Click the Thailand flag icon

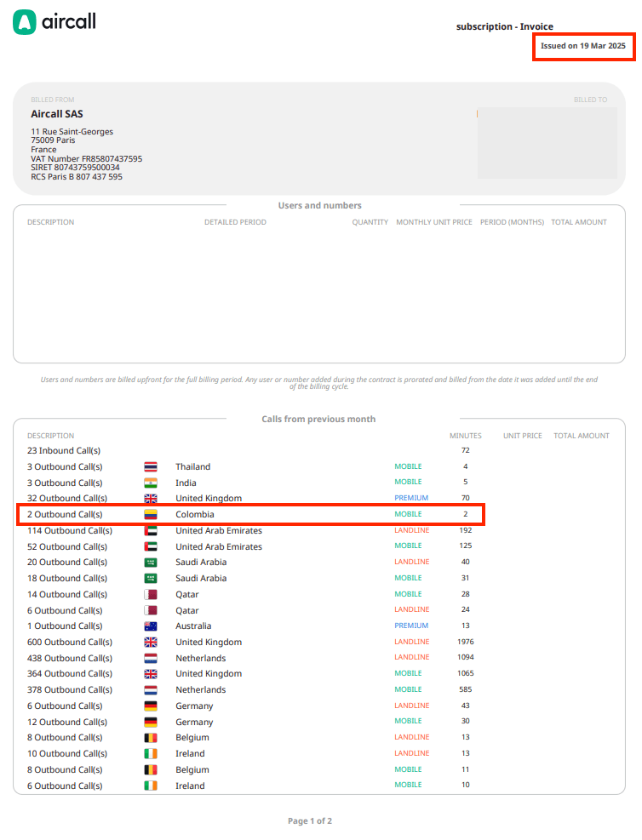(151, 466)
